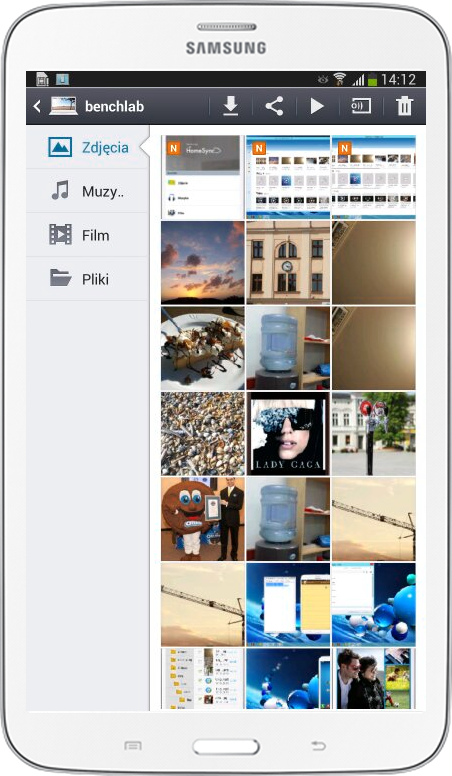
Task: Start slideshow with the play icon
Action: (x=317, y=106)
